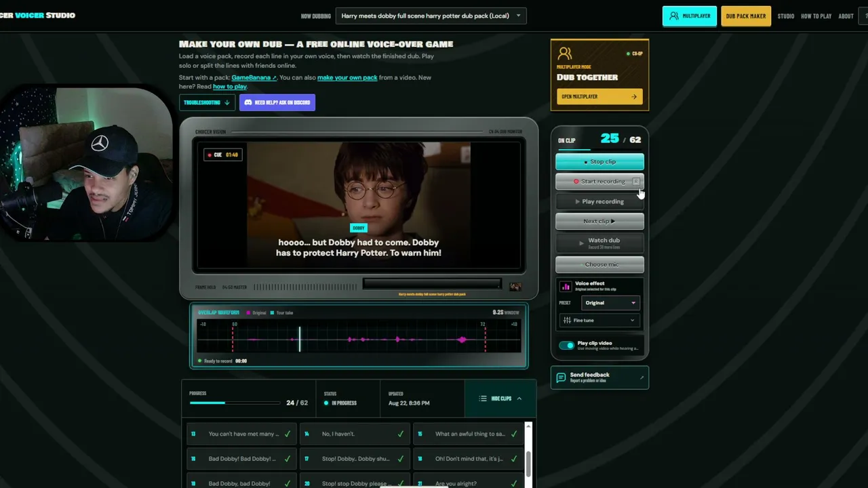Select clip 14 'No, I haven't.'
This screenshot has height=488, width=868.
pos(355,434)
